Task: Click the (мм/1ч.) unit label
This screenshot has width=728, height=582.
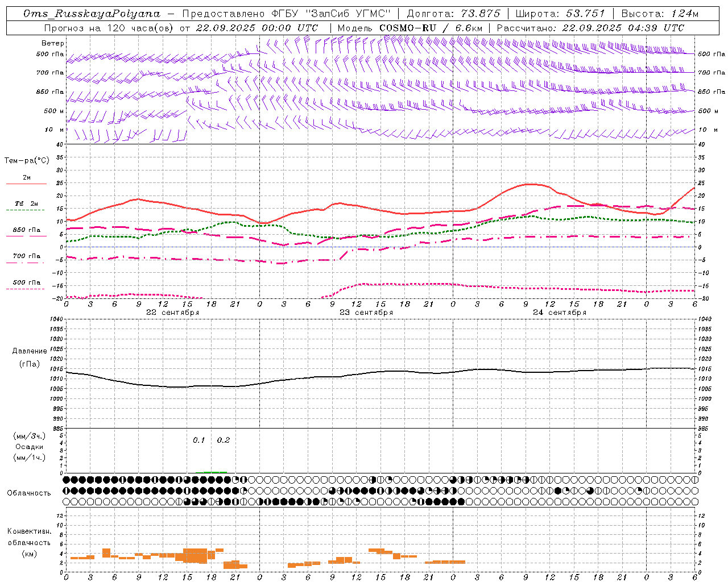Action: 29,458
